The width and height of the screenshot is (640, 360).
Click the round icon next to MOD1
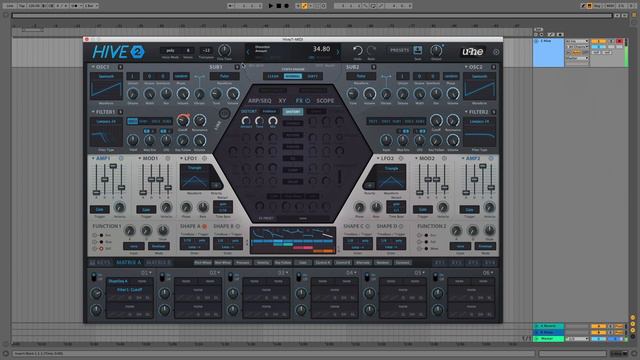(x=167, y=158)
